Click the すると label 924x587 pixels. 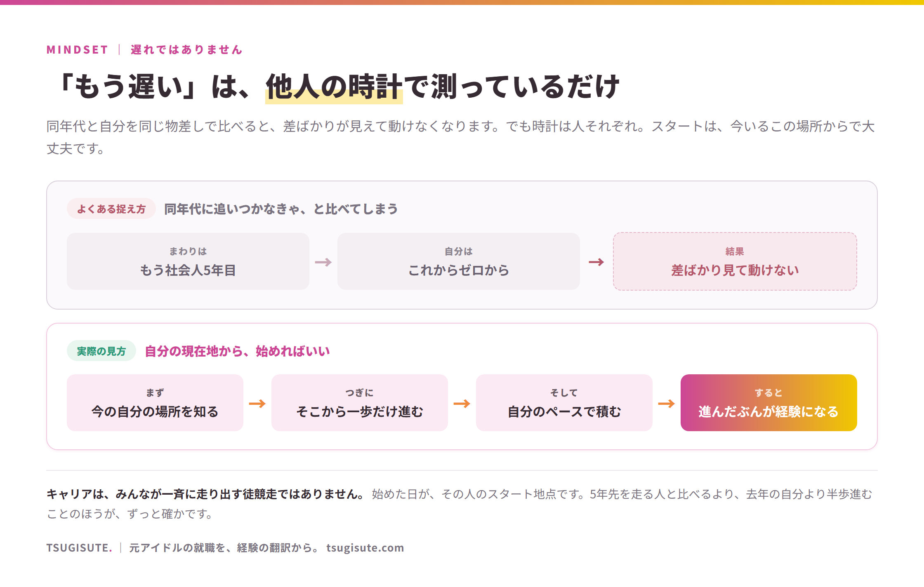click(769, 393)
